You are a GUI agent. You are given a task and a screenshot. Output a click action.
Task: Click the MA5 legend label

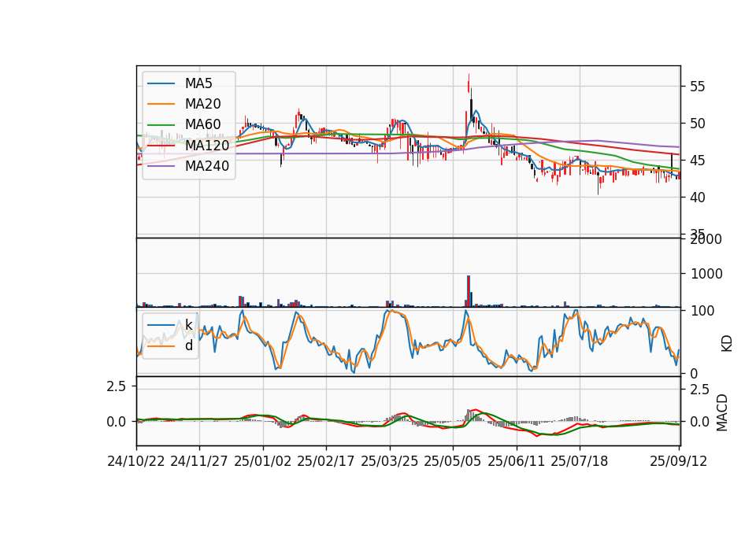(x=198, y=83)
